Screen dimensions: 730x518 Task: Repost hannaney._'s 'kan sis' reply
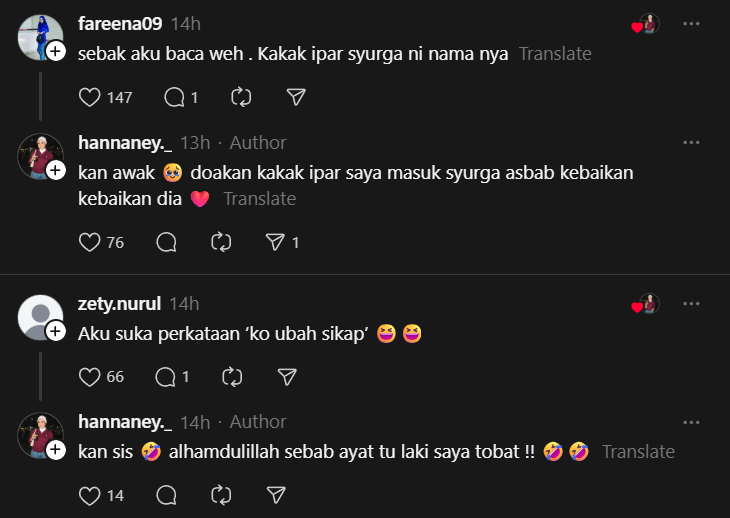tap(222, 494)
